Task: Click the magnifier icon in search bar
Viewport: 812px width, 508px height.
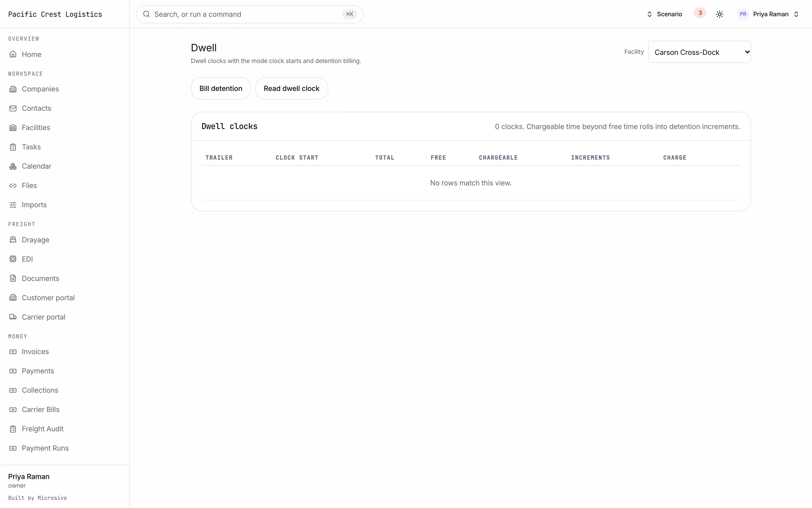Action: pyautogui.click(x=146, y=14)
